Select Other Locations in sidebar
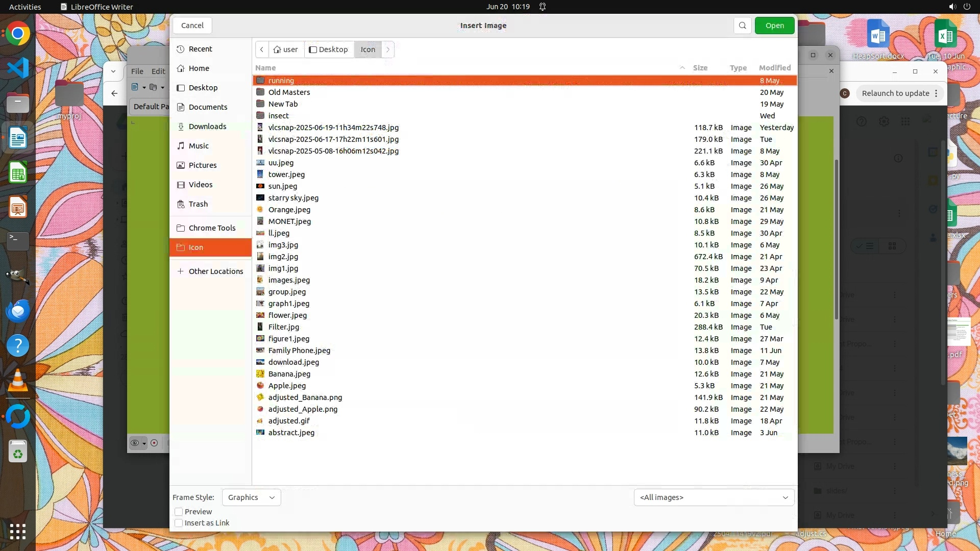980x551 pixels. 215,271
